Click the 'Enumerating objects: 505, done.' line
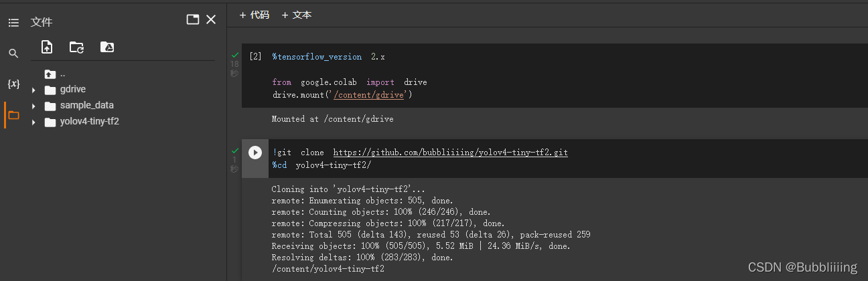 362,201
